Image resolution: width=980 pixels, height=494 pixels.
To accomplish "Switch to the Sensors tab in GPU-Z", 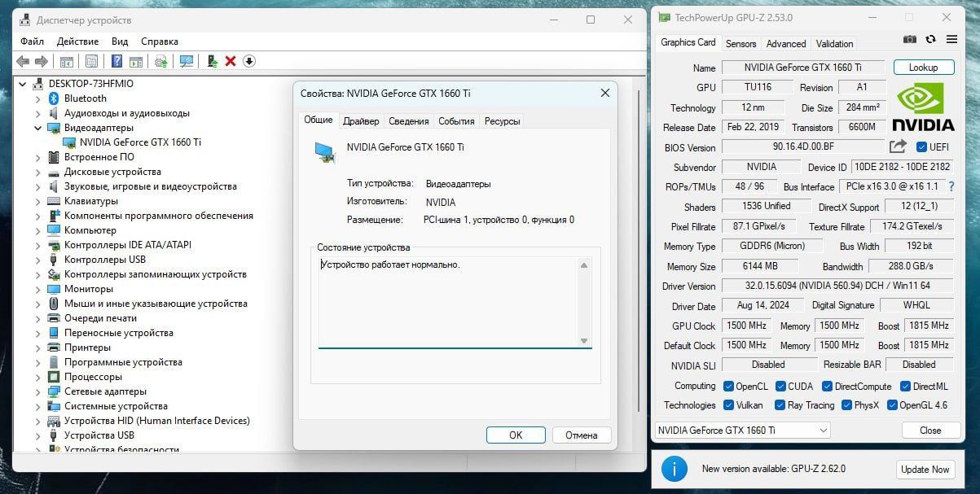I will (x=741, y=44).
